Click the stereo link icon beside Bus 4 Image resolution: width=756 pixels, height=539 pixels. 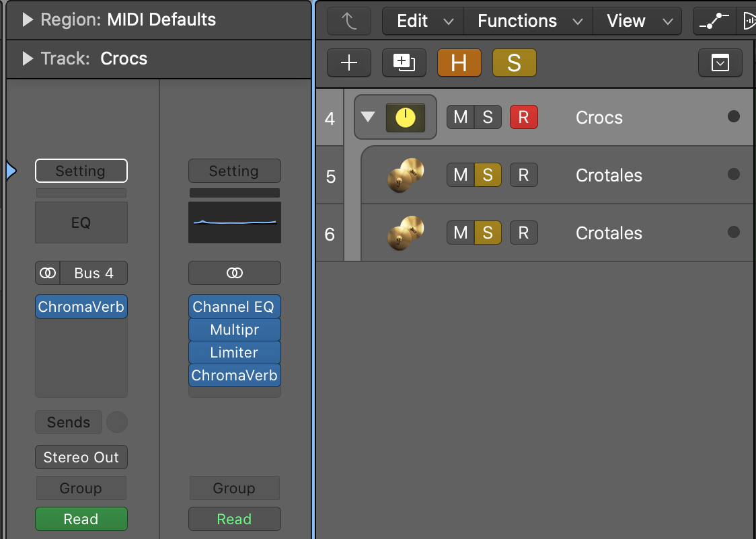48,274
